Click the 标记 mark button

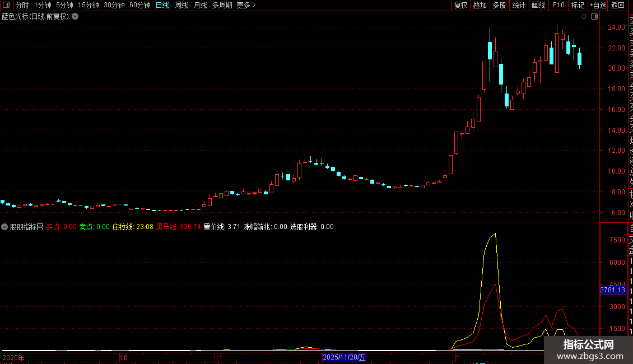[x=578, y=5]
